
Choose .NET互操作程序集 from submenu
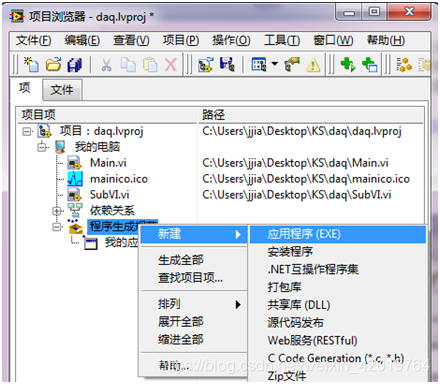pos(338,269)
